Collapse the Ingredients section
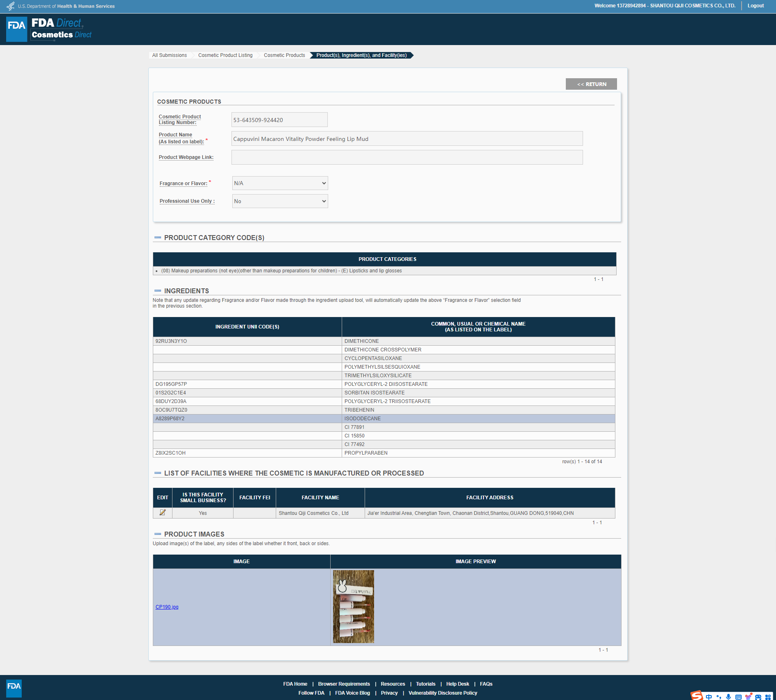This screenshot has height=700, width=776. [x=158, y=291]
